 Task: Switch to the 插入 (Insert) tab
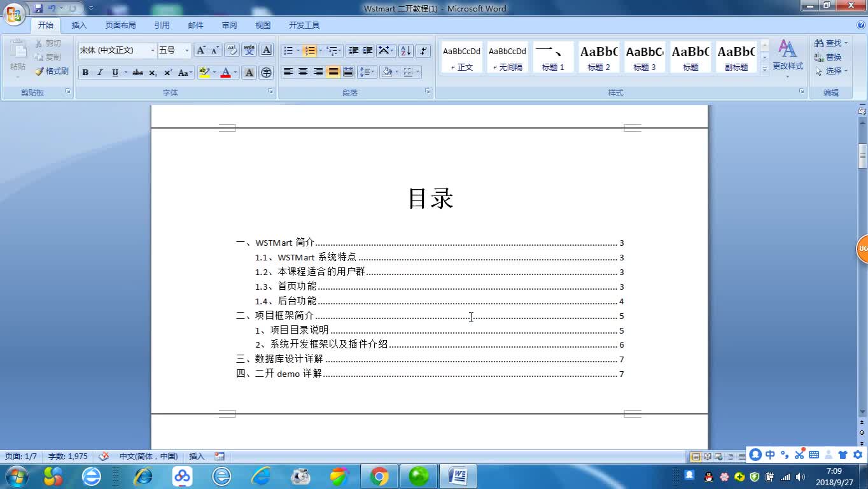pyautogui.click(x=79, y=25)
